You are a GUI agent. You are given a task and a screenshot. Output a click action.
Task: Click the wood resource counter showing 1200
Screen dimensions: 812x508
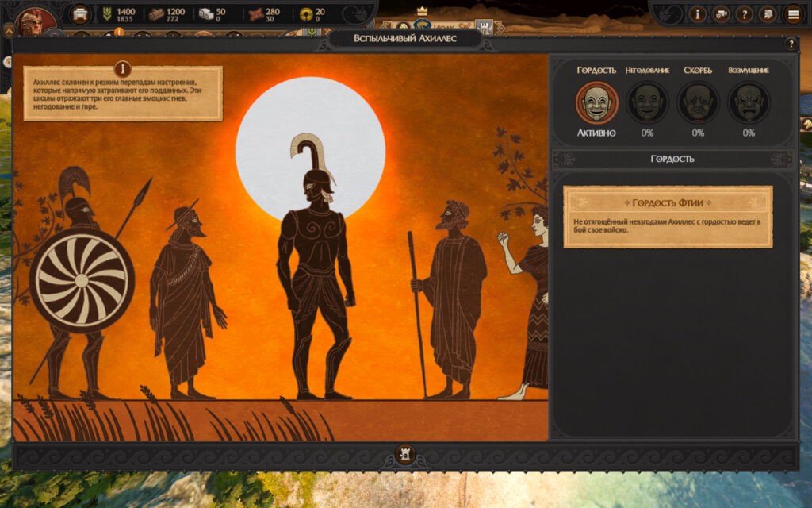(167, 14)
